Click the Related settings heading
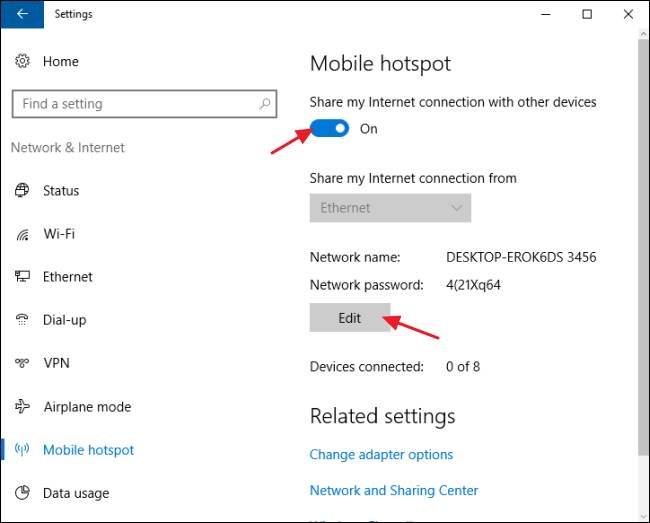This screenshot has height=523, width=650. pos(382,416)
